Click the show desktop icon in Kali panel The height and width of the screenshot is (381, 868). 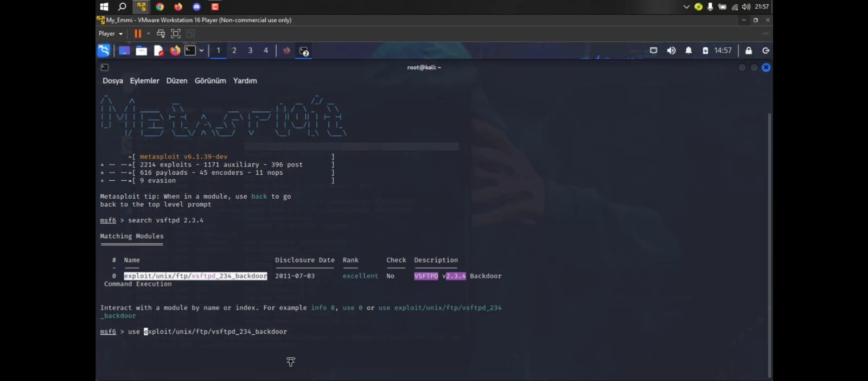124,50
